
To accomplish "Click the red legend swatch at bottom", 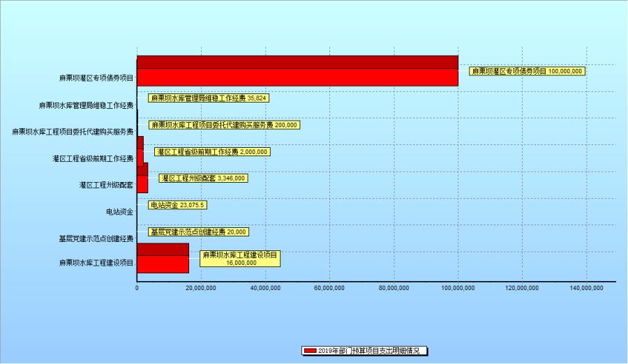I will coord(309,351).
